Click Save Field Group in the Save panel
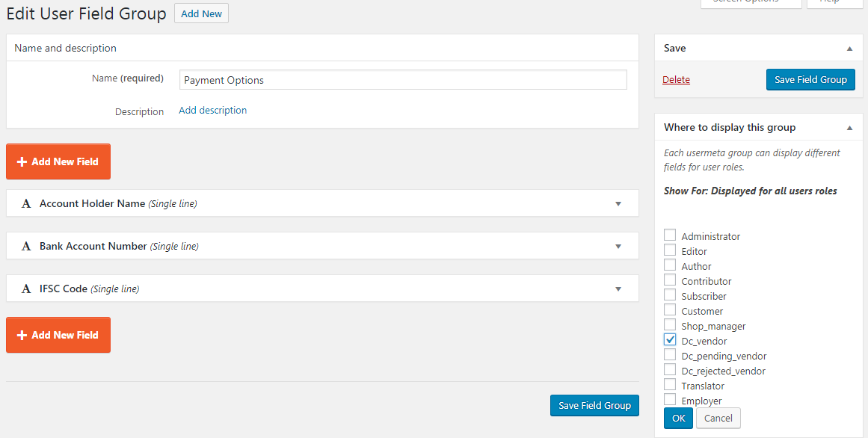Screen dimensions: 868x438 [810, 80]
